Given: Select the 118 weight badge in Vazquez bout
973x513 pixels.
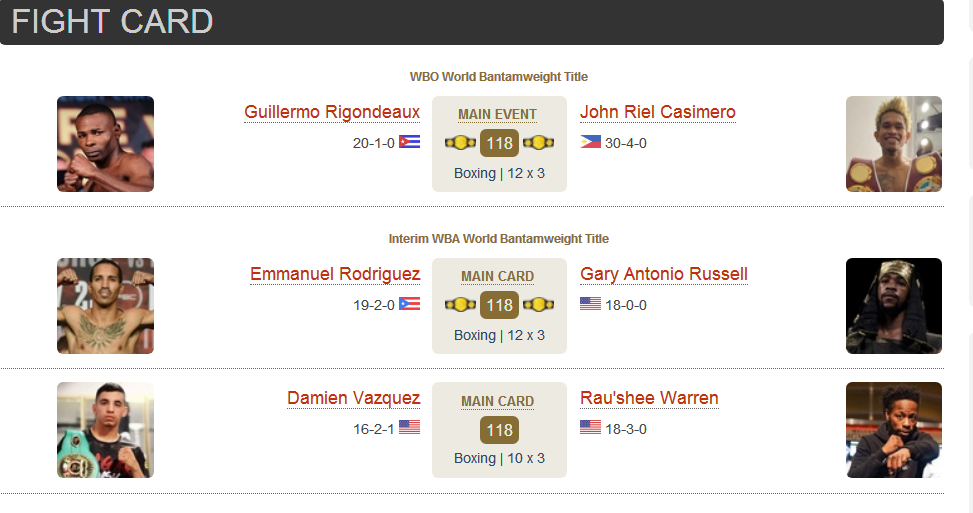Looking at the screenshot, I should (500, 430).
